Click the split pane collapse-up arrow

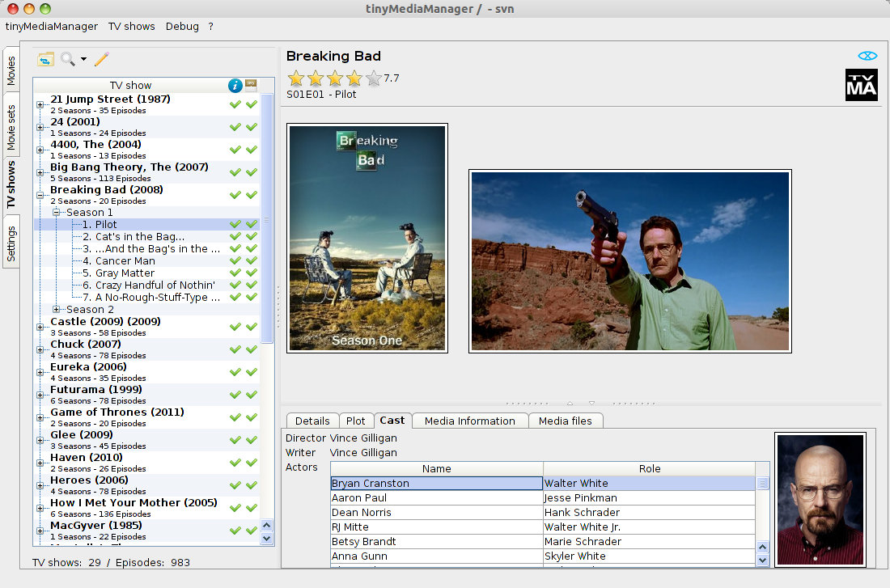(x=570, y=403)
